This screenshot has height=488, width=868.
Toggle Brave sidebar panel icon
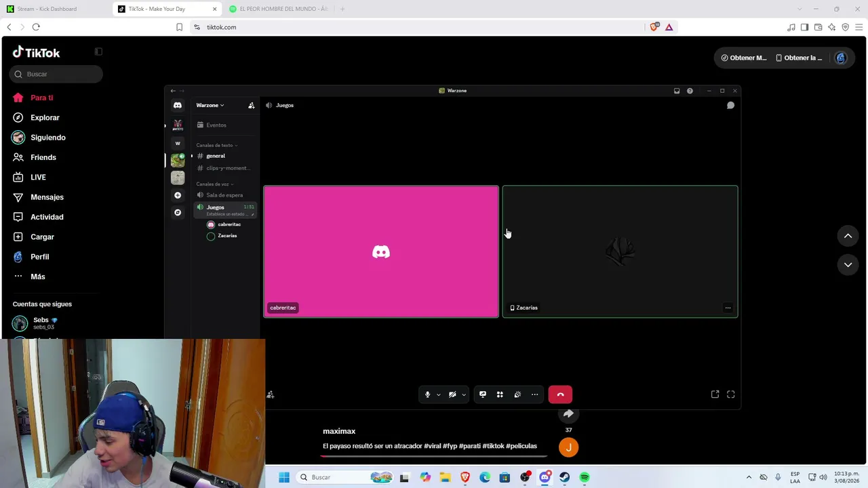pos(804,27)
